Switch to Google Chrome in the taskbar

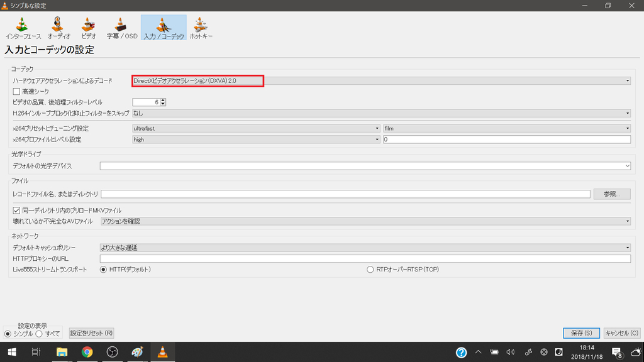(x=87, y=352)
